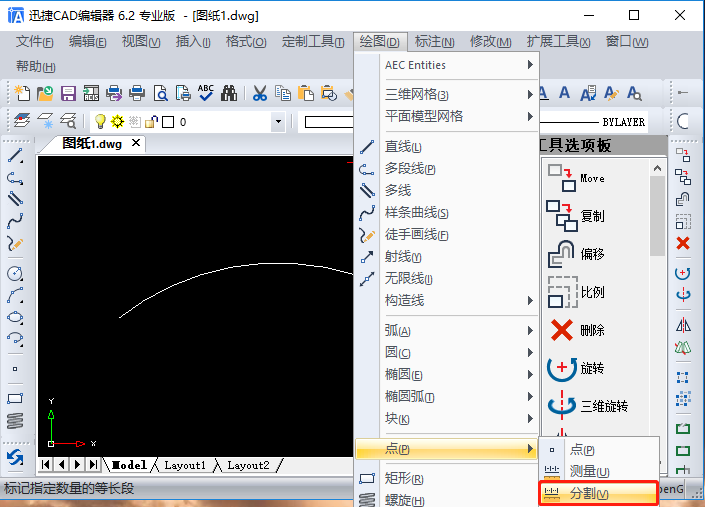Open the 文件(F) menu
The width and height of the screenshot is (705, 507).
tap(35, 42)
